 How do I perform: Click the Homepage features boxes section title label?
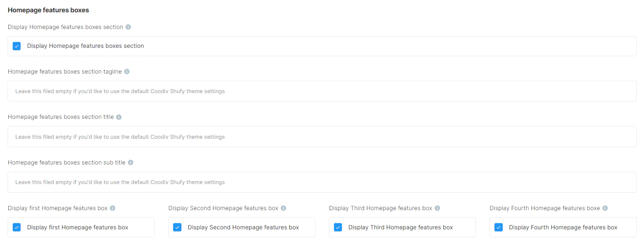(x=61, y=117)
